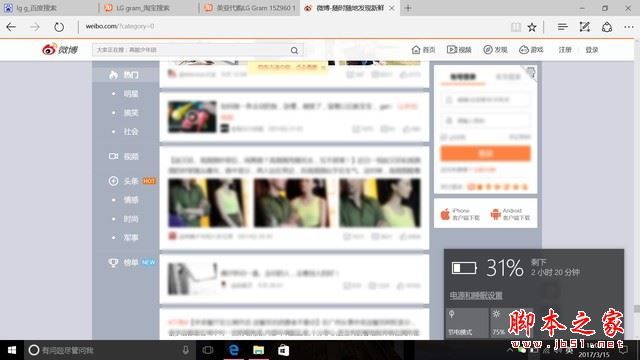Select 热门 in the left sidebar
Viewport: 640px width, 360px height.
(126, 75)
